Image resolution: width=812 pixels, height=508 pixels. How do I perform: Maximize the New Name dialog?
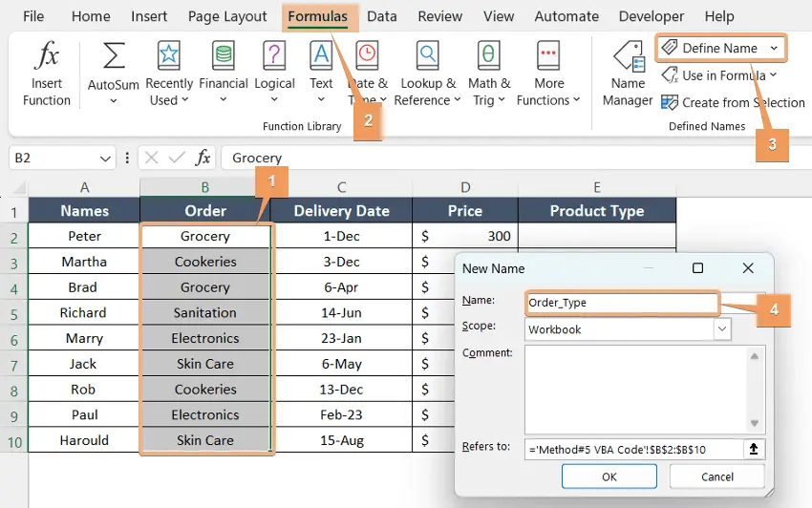click(x=697, y=267)
